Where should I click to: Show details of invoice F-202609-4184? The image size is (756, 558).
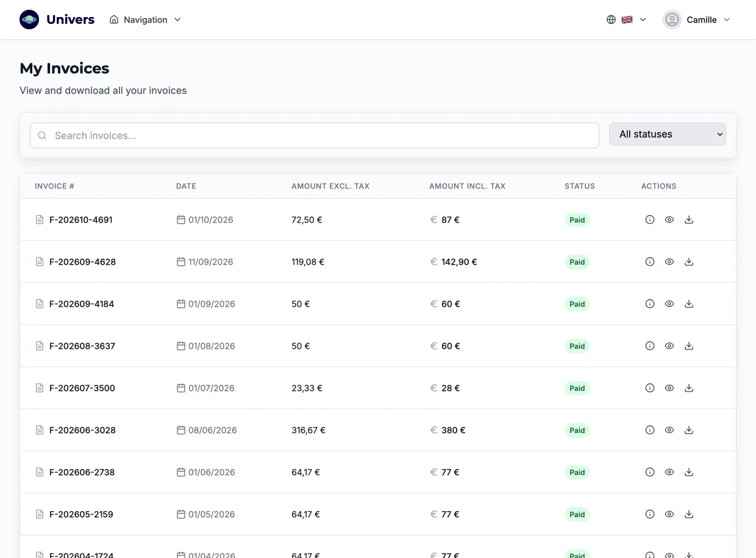(x=650, y=304)
